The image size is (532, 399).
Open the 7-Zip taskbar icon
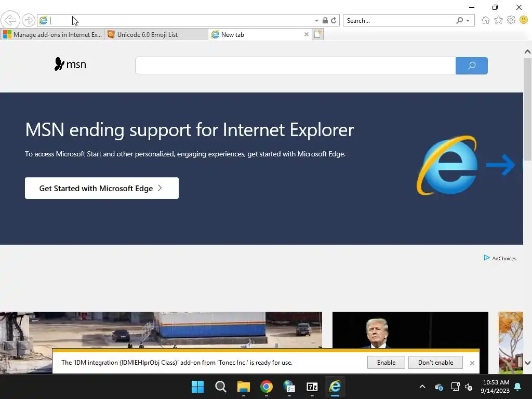(x=312, y=387)
